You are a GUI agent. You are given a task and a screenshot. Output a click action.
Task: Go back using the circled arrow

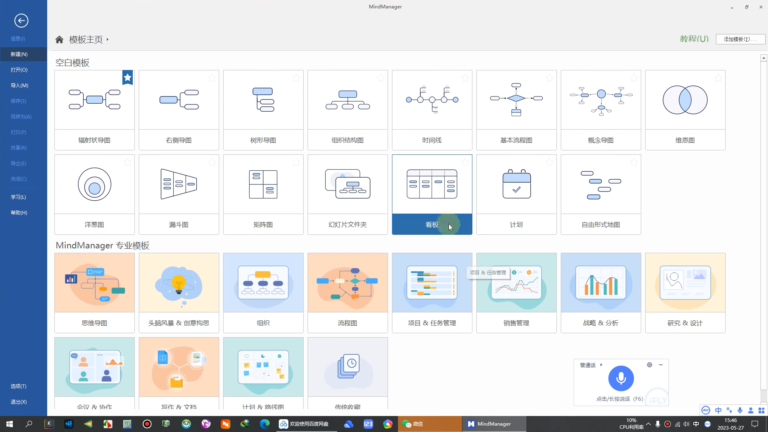(21, 21)
